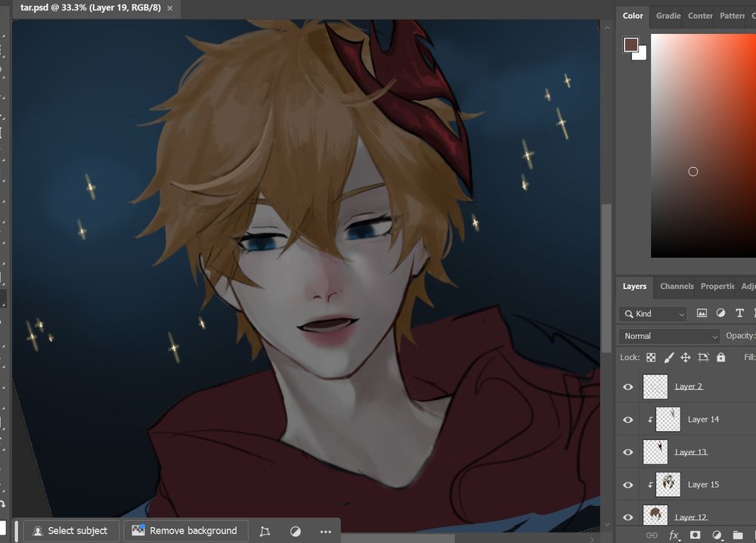Filter layers by adjustment layer icon
The image size is (756, 543).
(720, 313)
